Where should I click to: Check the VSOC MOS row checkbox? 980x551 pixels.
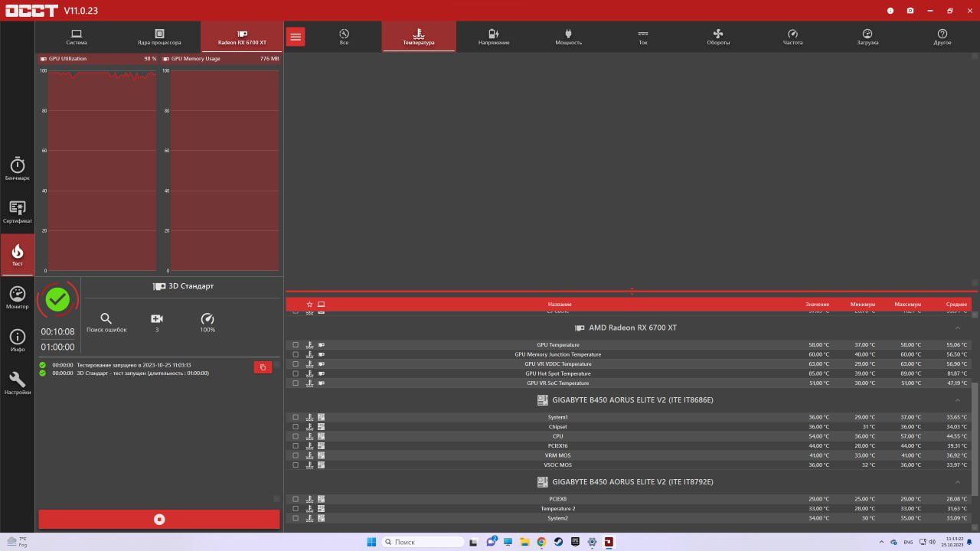click(x=296, y=465)
